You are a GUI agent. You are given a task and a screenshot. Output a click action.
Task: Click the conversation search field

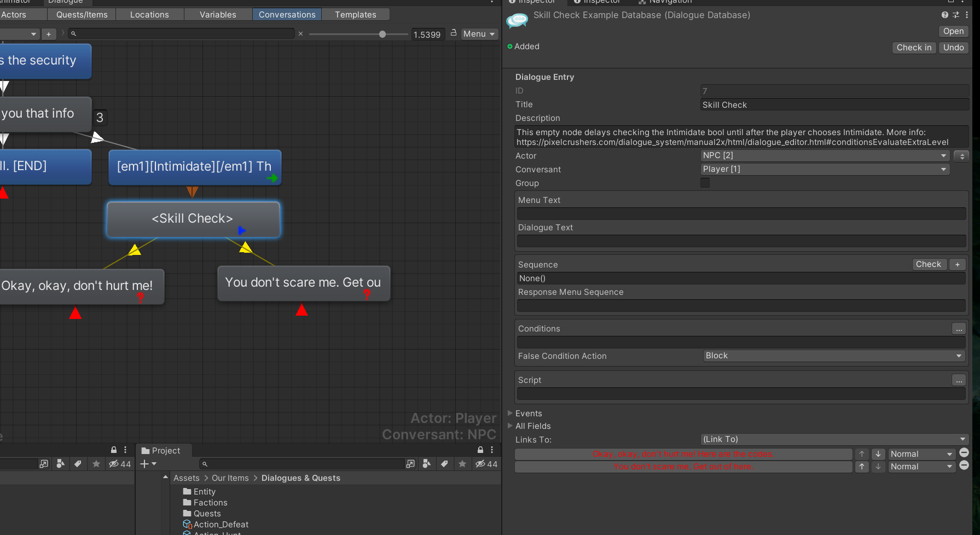(x=182, y=34)
